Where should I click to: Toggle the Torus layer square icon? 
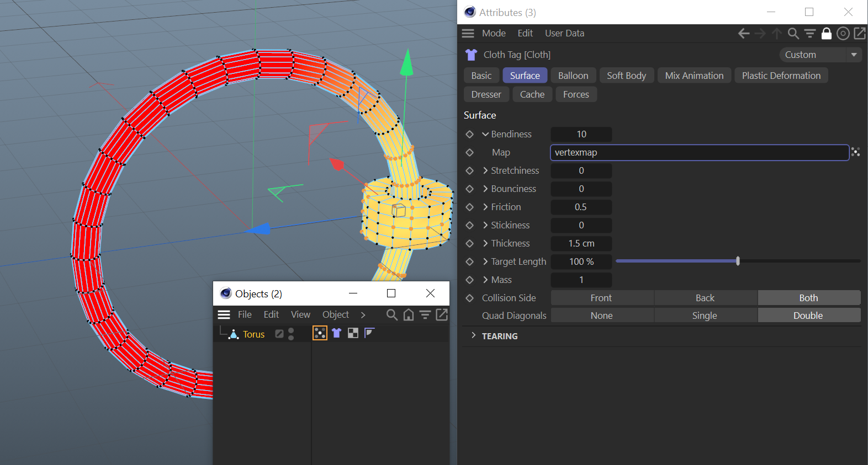tap(279, 334)
